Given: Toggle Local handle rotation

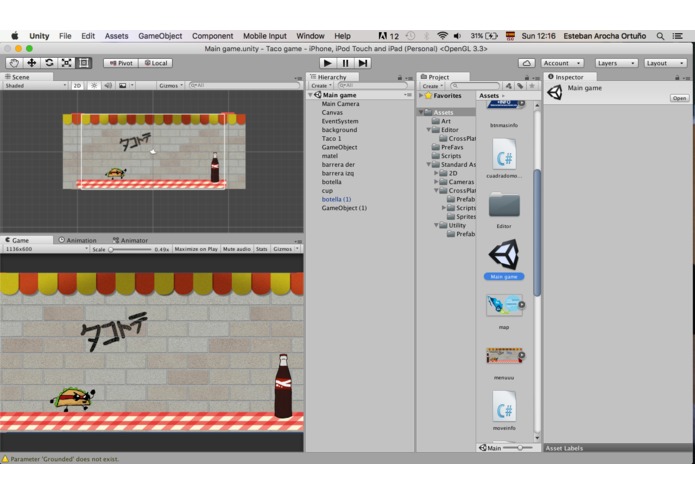Looking at the screenshot, I should (x=156, y=63).
